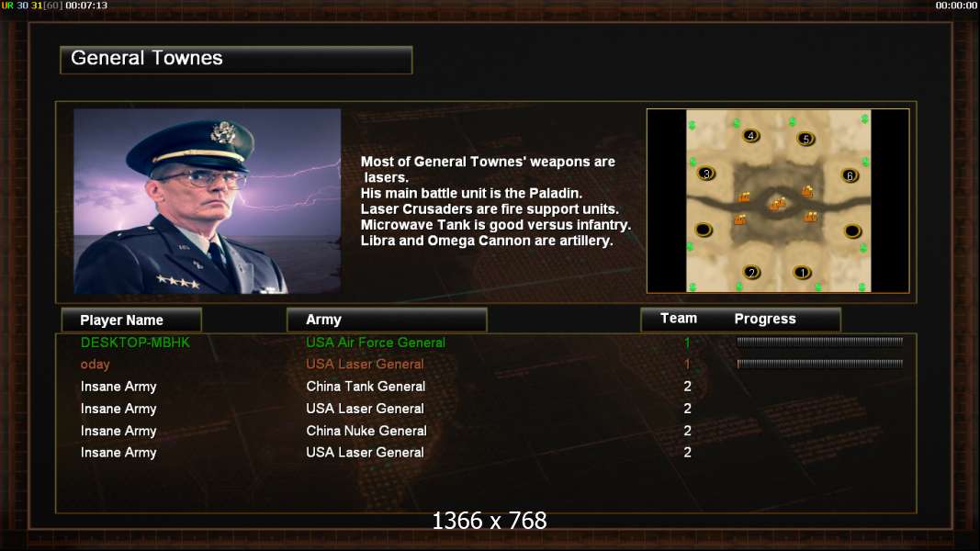Click the China Nuke General army entry
This screenshot has height=551, width=980.
click(366, 431)
